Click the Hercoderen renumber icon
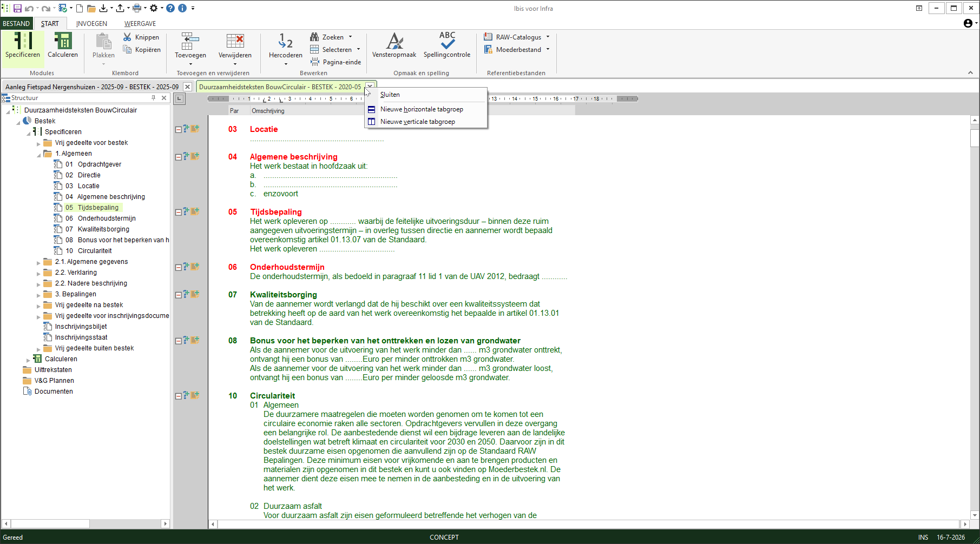Screen dimensions: 980x544 click(x=285, y=41)
